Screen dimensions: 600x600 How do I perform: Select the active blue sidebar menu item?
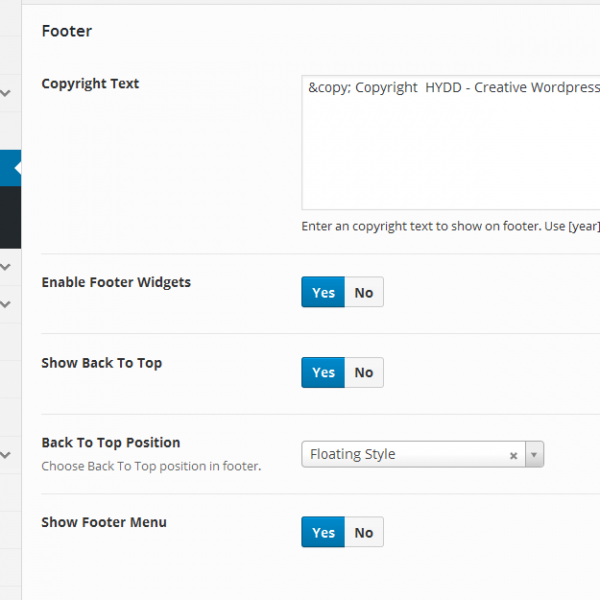[9, 168]
